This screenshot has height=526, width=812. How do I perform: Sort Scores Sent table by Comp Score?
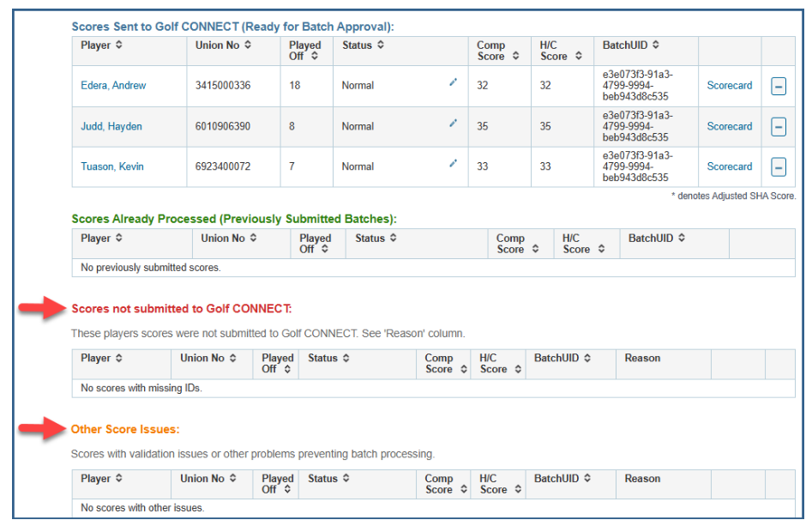click(516, 56)
